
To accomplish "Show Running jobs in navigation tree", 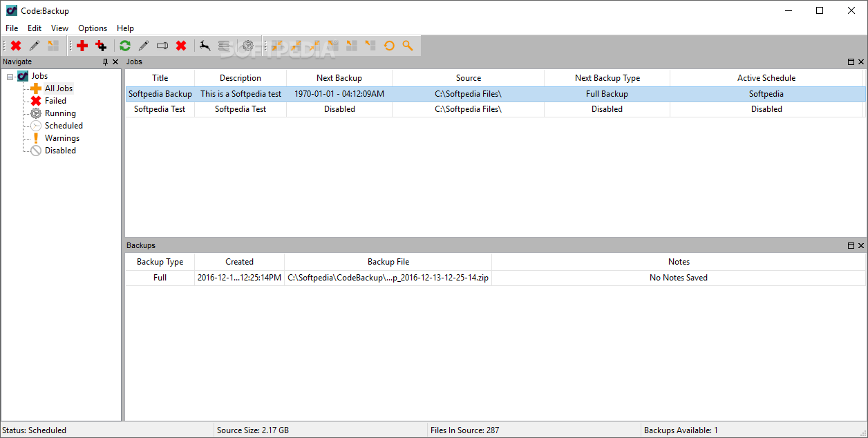I will point(60,113).
